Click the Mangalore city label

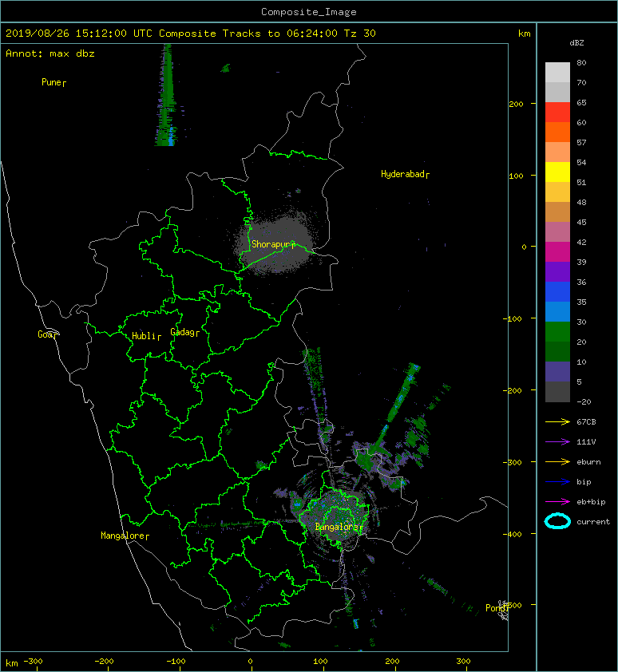click(125, 536)
